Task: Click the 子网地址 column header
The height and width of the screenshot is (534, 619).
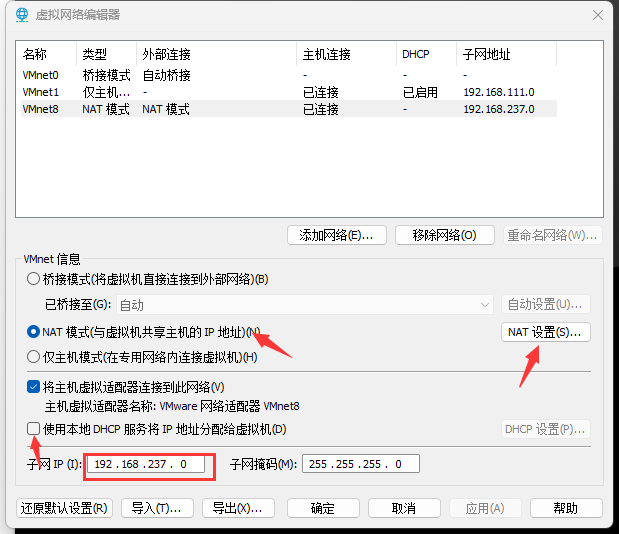Action: click(487, 54)
